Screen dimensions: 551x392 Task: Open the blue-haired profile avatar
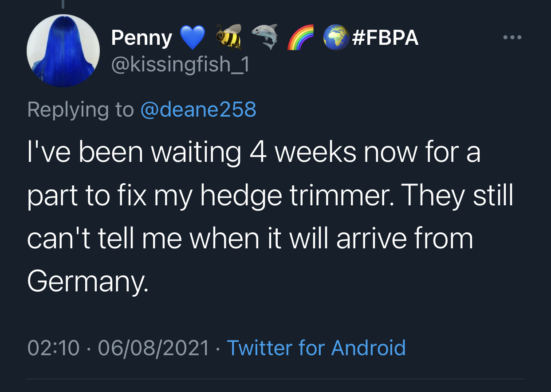(63, 51)
